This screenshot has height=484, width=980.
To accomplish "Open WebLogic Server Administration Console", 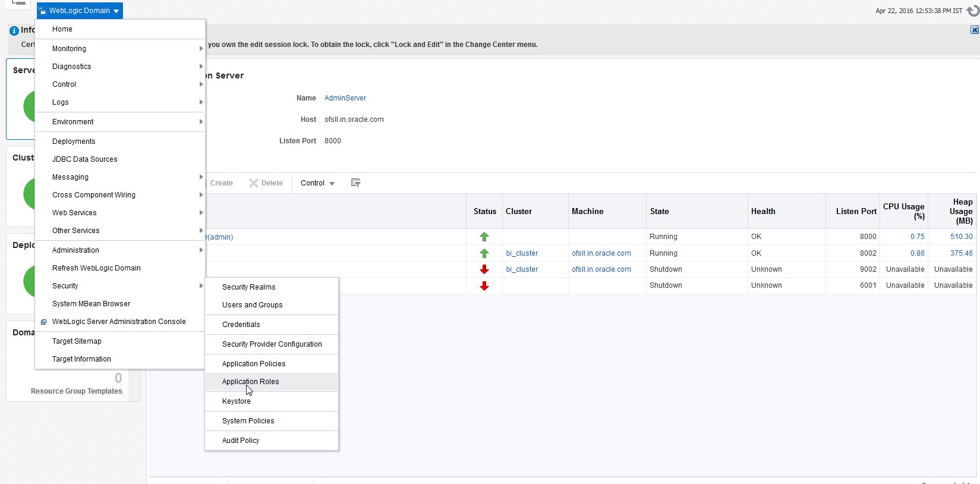I will tap(120, 322).
